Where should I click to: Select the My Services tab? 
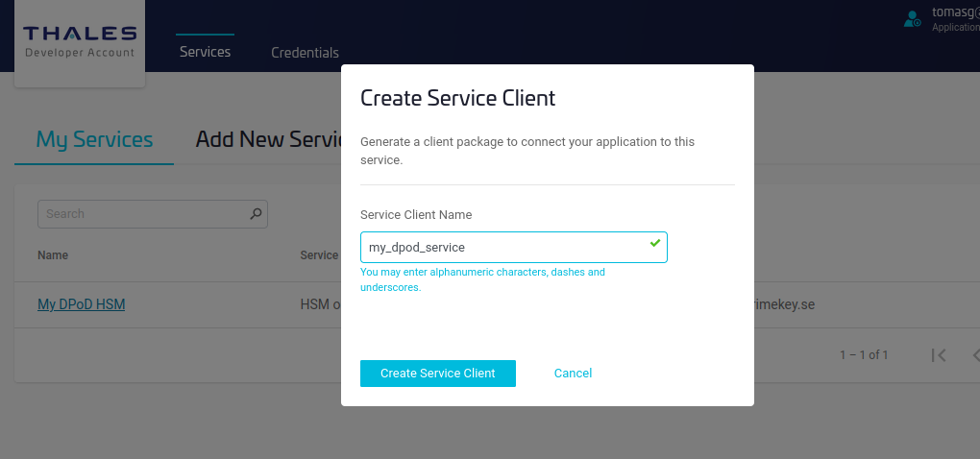coord(94,139)
